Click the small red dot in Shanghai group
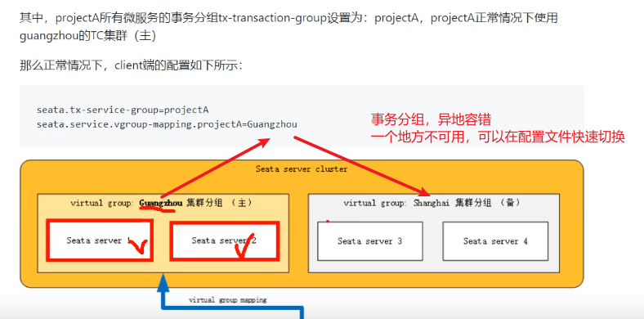This screenshot has height=319, width=644. 328,221
